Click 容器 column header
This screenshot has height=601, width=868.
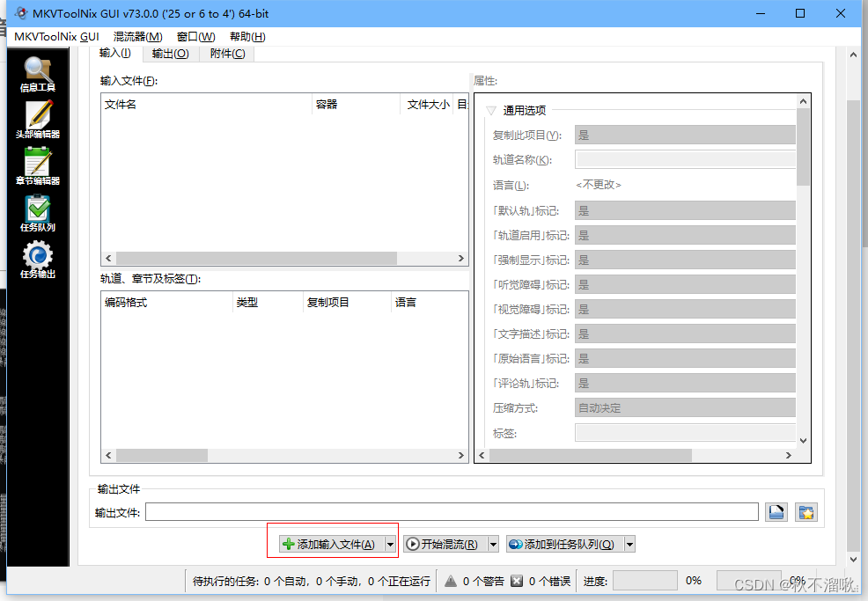point(356,104)
